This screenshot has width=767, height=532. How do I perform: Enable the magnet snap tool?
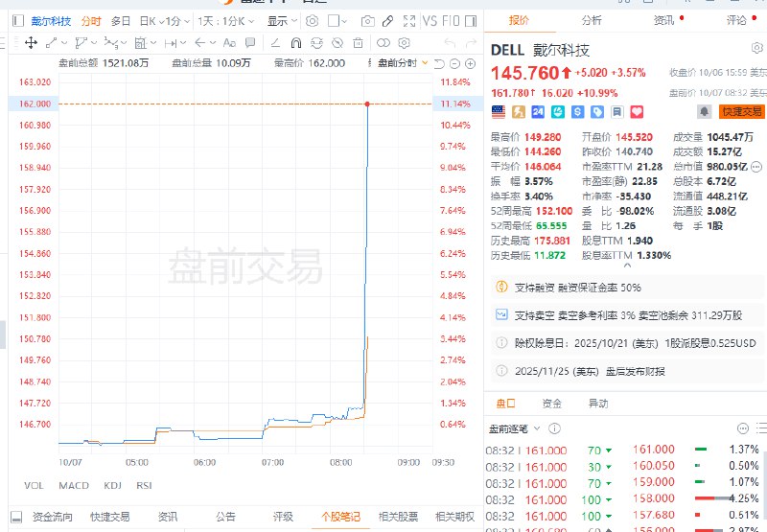click(296, 43)
